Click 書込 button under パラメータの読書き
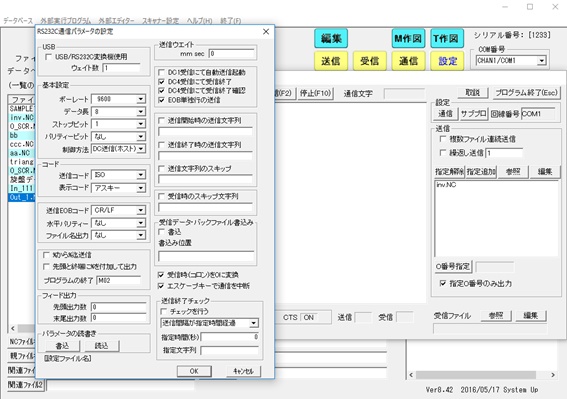 (x=62, y=346)
